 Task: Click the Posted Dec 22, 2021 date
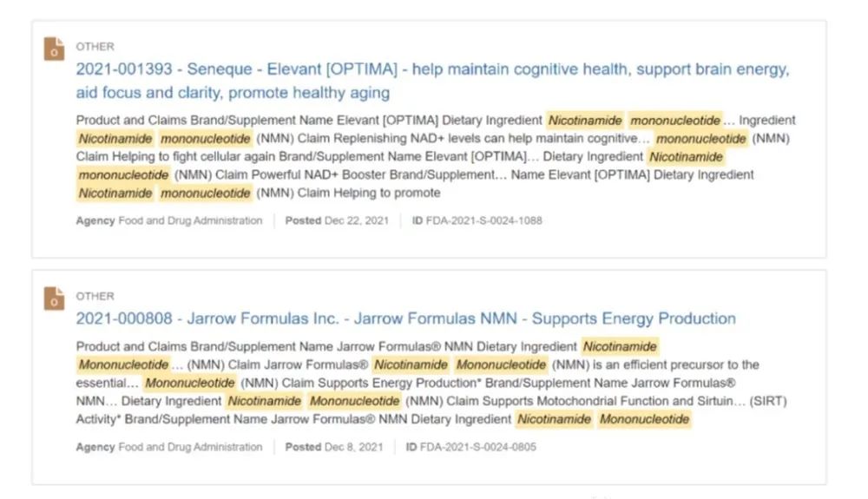336,220
